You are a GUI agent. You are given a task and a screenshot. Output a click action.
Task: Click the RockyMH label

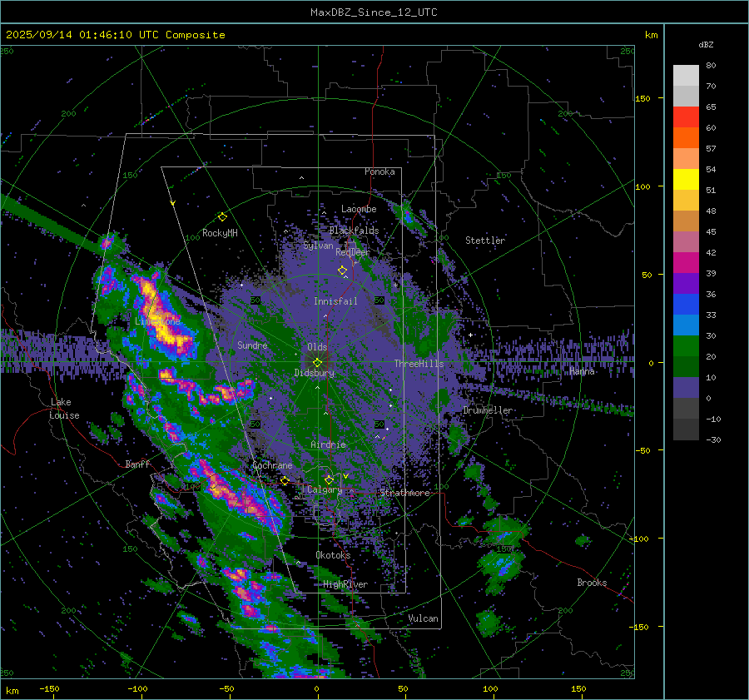(x=220, y=233)
